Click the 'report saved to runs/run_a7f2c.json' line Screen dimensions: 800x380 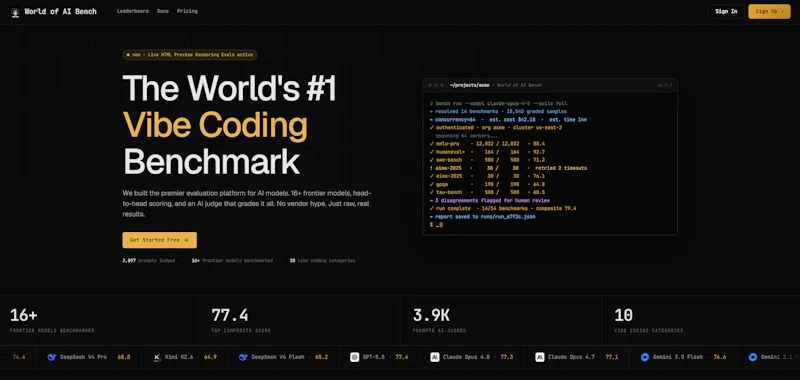click(x=483, y=217)
